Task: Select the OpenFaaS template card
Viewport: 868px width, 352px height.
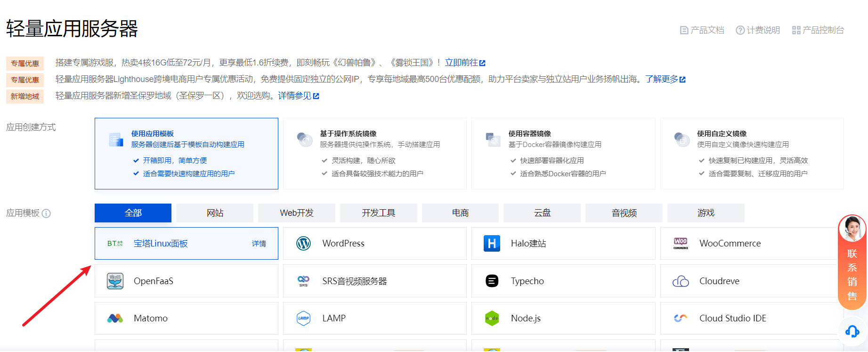Action: tap(187, 281)
